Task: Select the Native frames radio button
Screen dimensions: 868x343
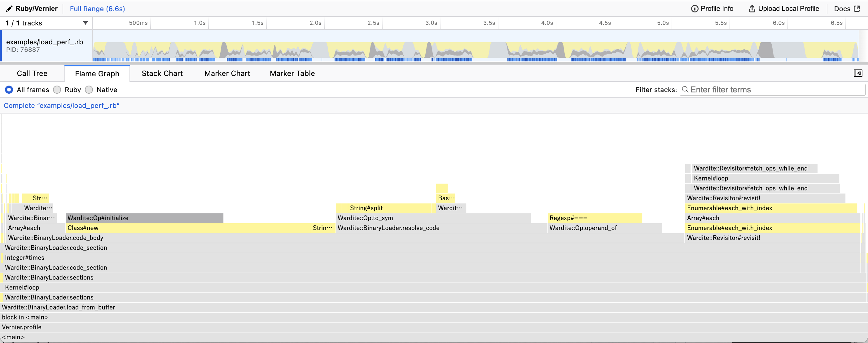Action: click(x=89, y=90)
